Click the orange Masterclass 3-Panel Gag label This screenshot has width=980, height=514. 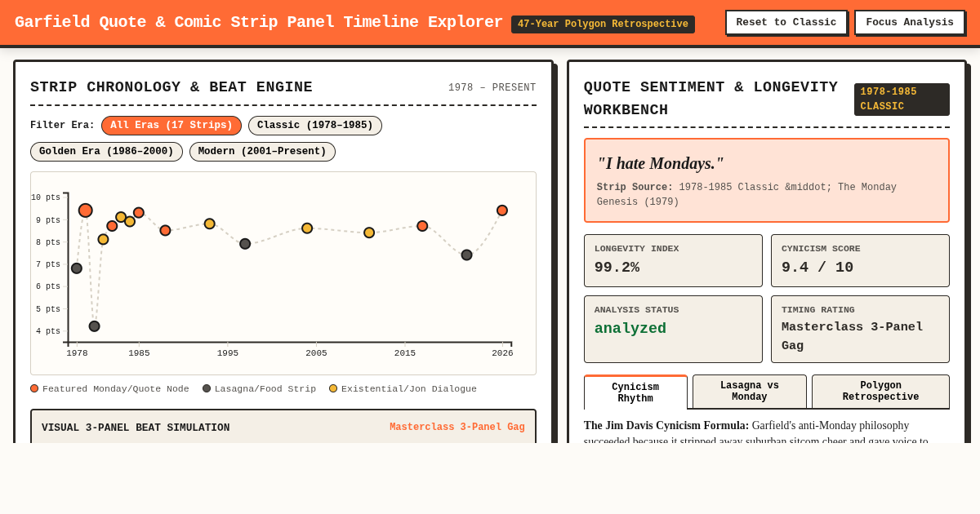[457, 428]
